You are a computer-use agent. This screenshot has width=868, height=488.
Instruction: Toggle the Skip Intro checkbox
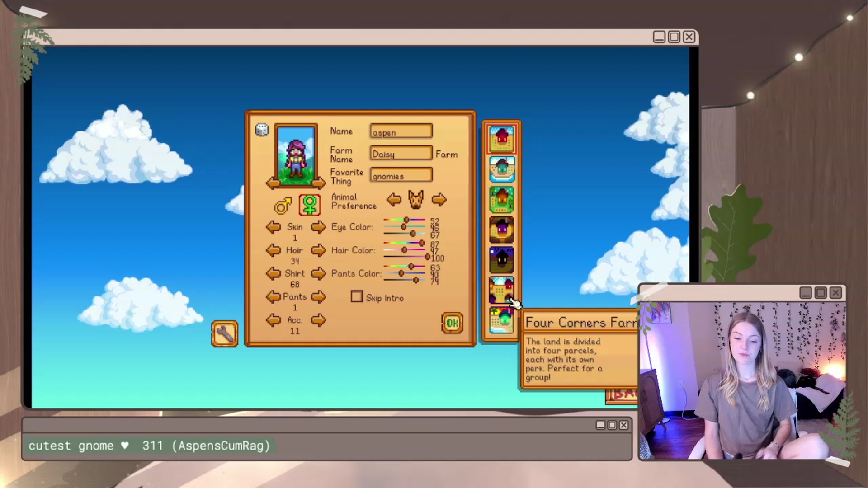357,297
